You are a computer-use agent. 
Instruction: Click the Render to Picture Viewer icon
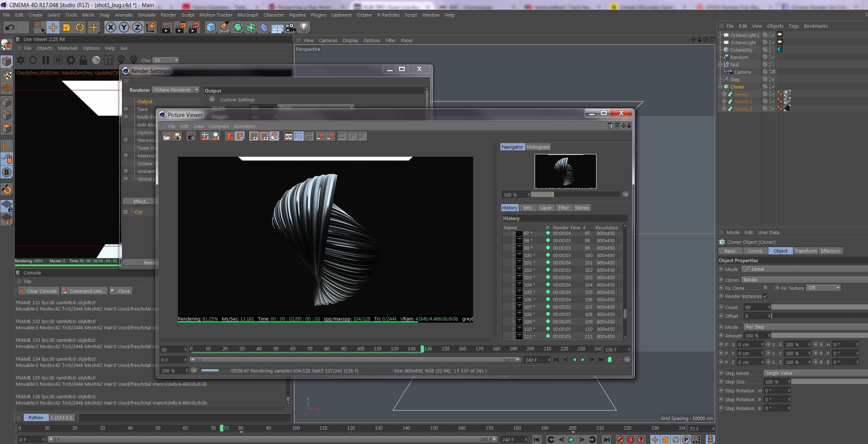pos(180,27)
